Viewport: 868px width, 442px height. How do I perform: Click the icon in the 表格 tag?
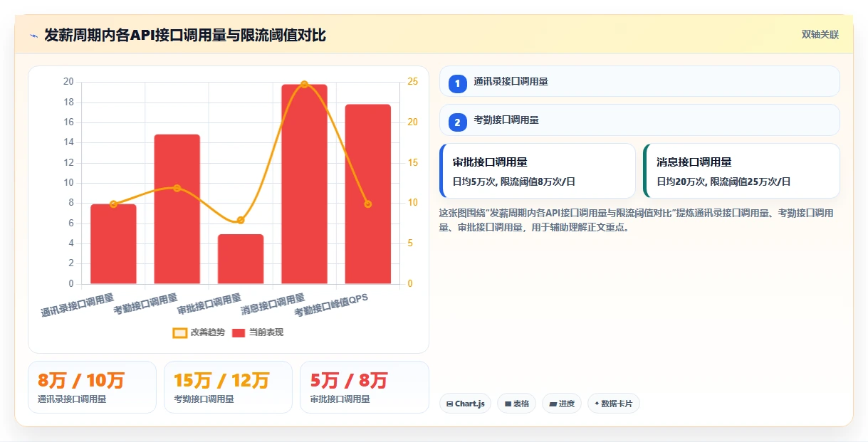point(508,404)
